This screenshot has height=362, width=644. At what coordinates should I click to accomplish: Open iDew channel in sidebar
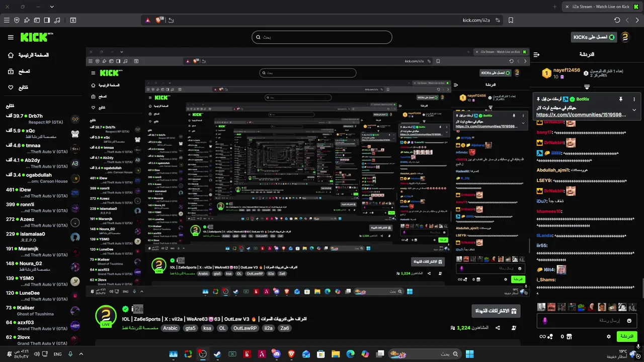[43, 193]
